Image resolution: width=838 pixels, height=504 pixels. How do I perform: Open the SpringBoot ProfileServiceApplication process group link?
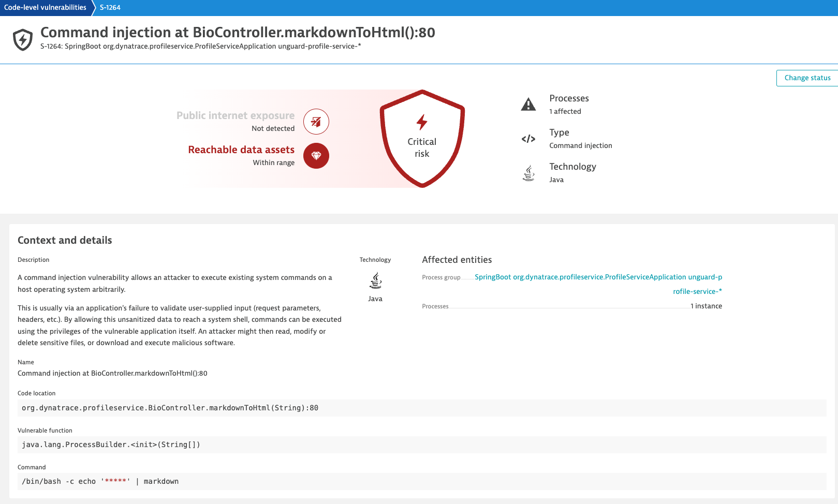598,284
